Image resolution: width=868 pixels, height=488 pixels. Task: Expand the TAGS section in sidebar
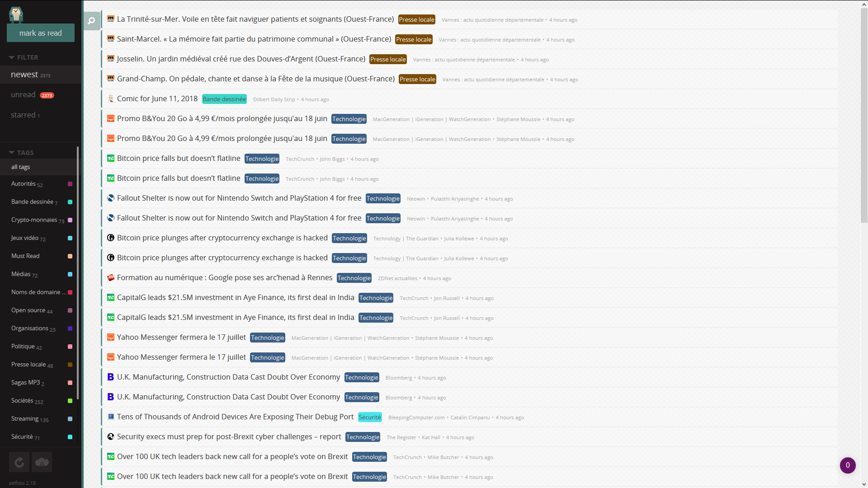tap(11, 153)
